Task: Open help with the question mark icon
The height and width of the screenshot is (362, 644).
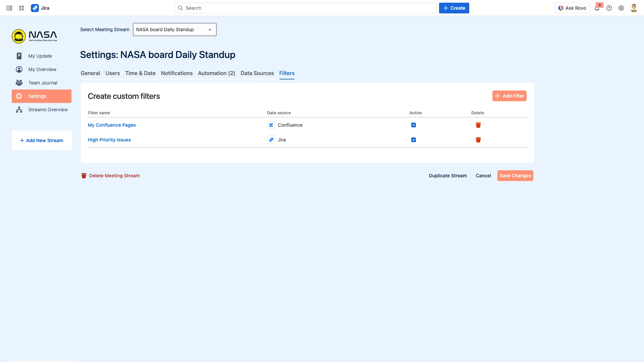Action: point(609,8)
